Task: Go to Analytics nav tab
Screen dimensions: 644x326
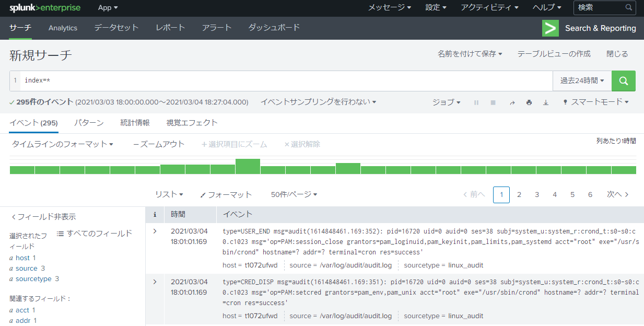Action: (x=63, y=28)
